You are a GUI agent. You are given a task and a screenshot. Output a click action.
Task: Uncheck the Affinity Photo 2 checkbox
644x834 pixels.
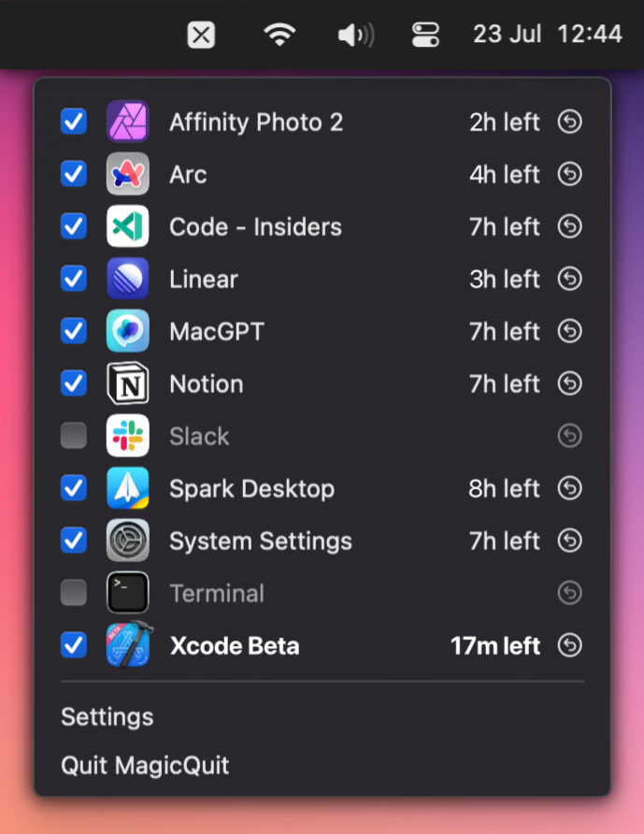click(x=74, y=122)
